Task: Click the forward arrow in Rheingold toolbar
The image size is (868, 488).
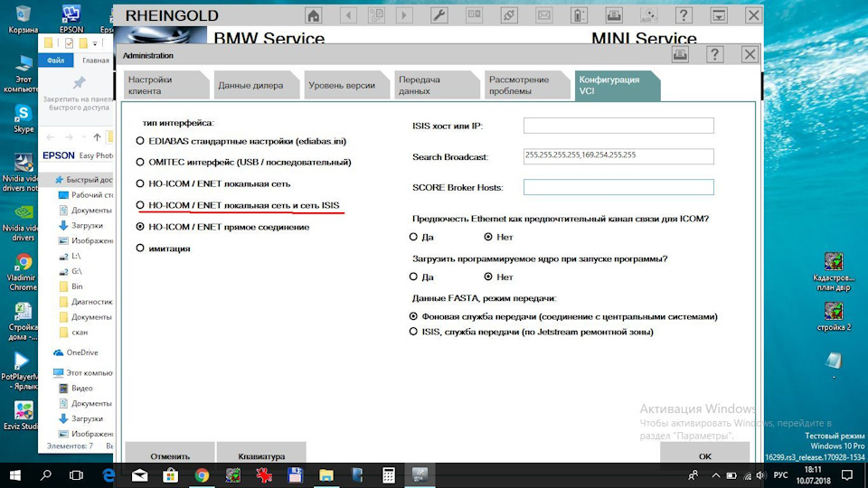Action: pos(404,15)
